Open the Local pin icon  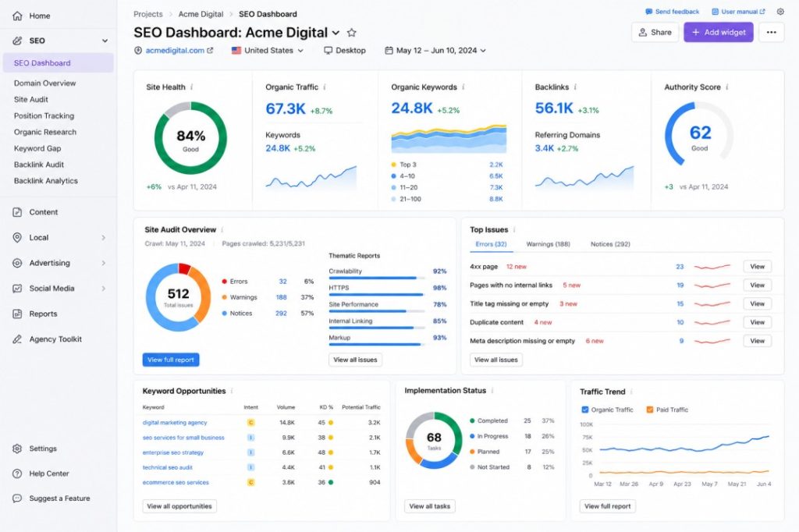pyautogui.click(x=17, y=237)
